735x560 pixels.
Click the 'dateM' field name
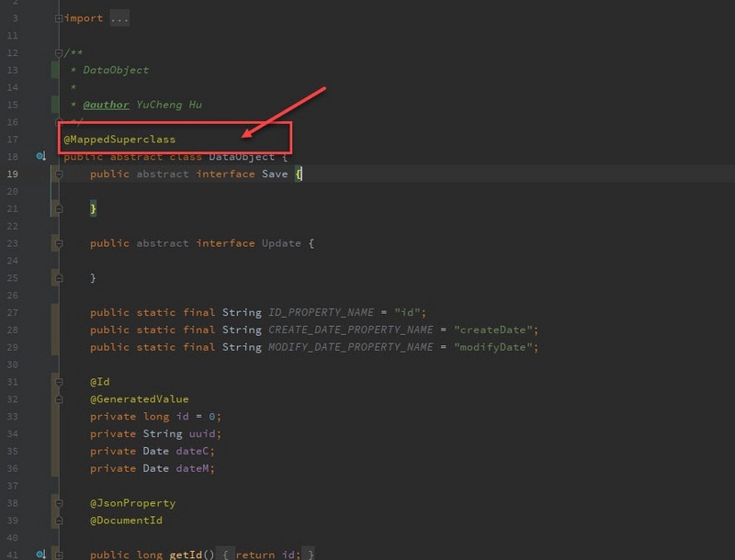point(192,468)
